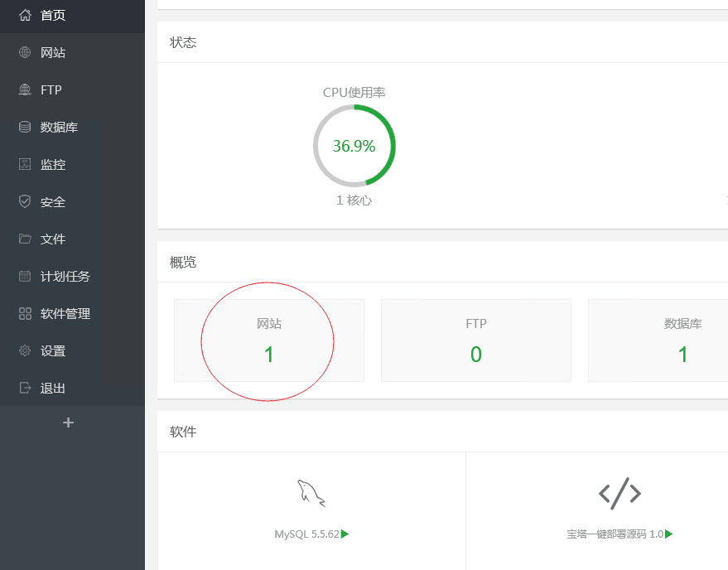Click the MySQL 5.5.62 label
Image resolution: width=728 pixels, height=570 pixels.
[306, 534]
